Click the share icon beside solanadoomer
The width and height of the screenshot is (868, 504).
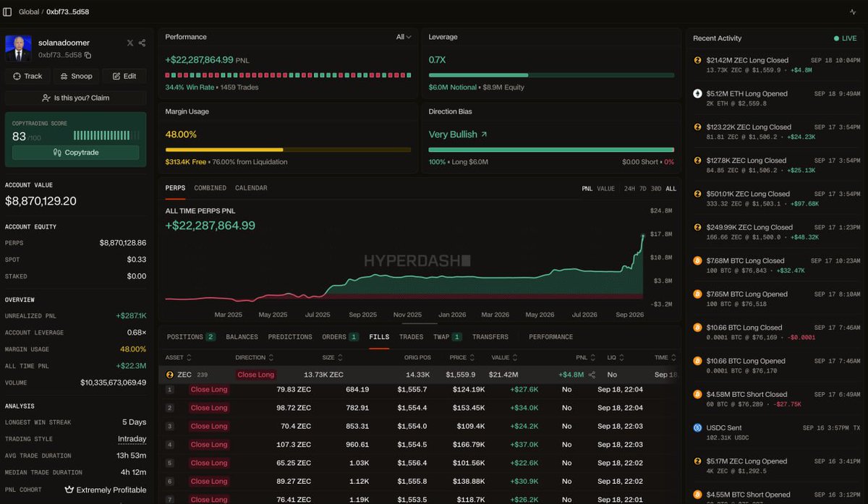pyautogui.click(x=142, y=43)
